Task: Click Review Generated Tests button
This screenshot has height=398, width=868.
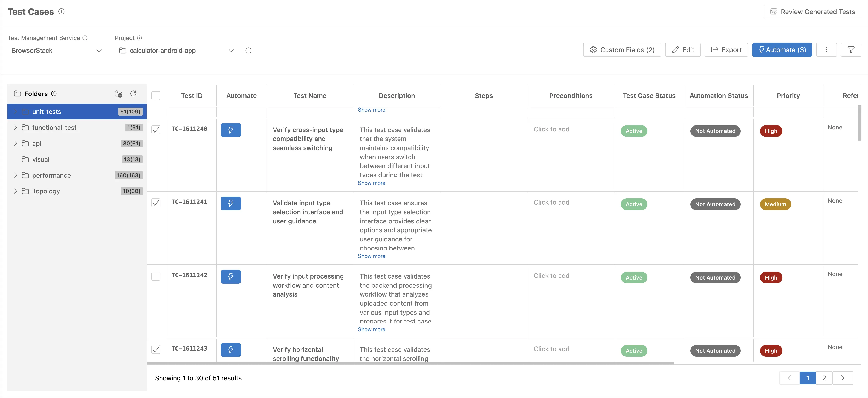Action: point(812,11)
